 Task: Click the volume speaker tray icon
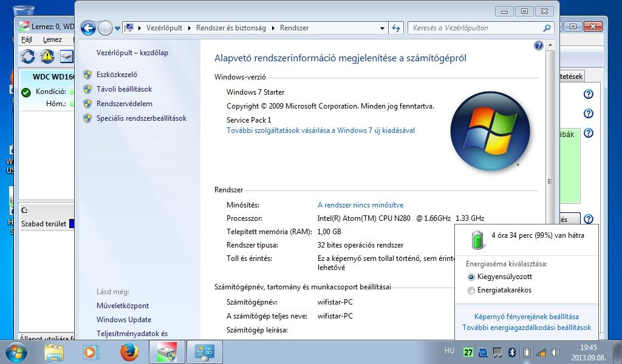point(555,352)
